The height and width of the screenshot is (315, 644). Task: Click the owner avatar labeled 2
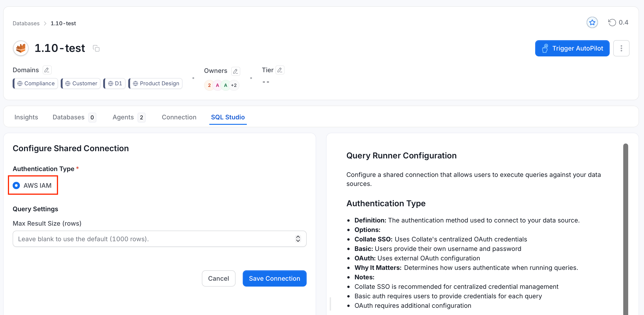(x=209, y=85)
